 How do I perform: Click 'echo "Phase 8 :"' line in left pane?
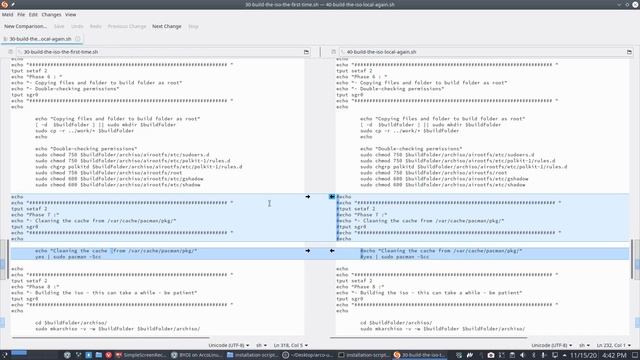pos(35,287)
